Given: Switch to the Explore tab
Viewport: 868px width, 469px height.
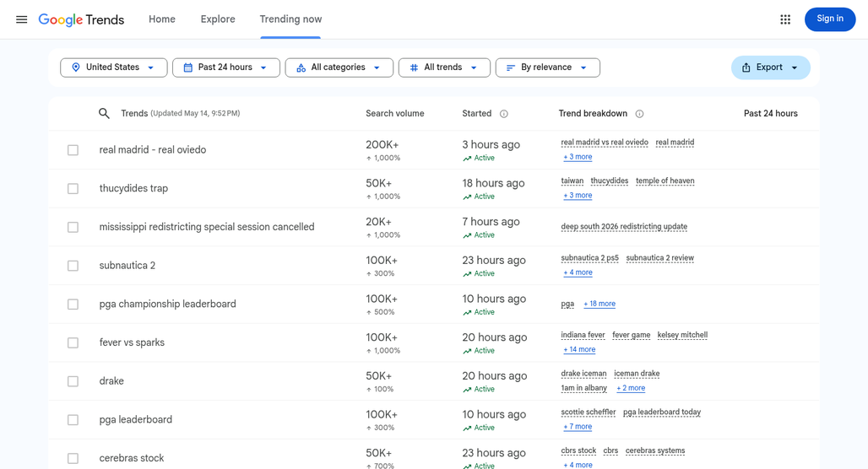Looking at the screenshot, I should coord(218,19).
